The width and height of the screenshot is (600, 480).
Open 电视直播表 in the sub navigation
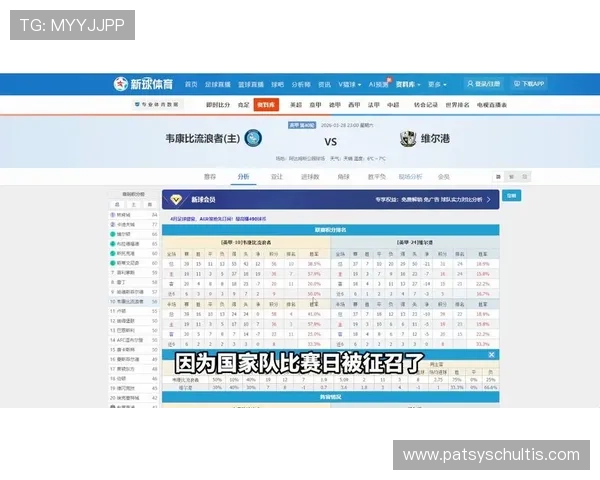(x=492, y=104)
